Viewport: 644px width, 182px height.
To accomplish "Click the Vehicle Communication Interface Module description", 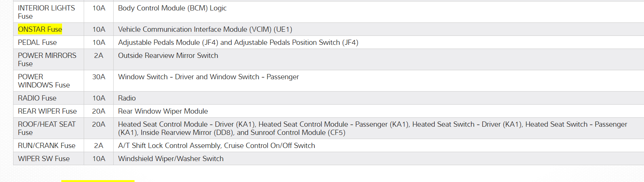I will [205, 29].
